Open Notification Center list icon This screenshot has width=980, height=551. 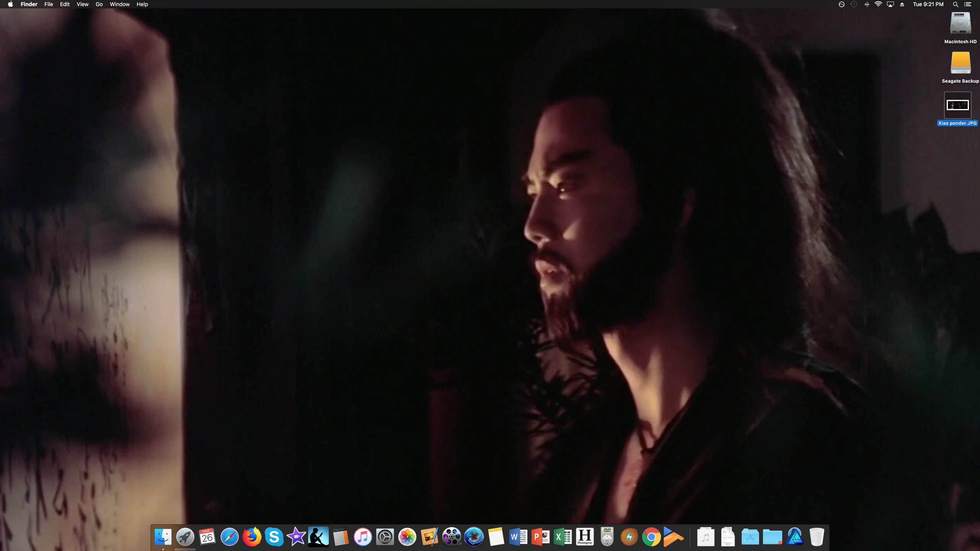coord(968,4)
